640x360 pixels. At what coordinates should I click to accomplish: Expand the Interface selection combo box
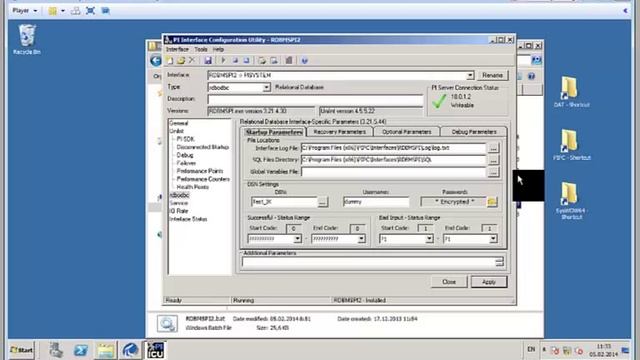click(x=470, y=76)
